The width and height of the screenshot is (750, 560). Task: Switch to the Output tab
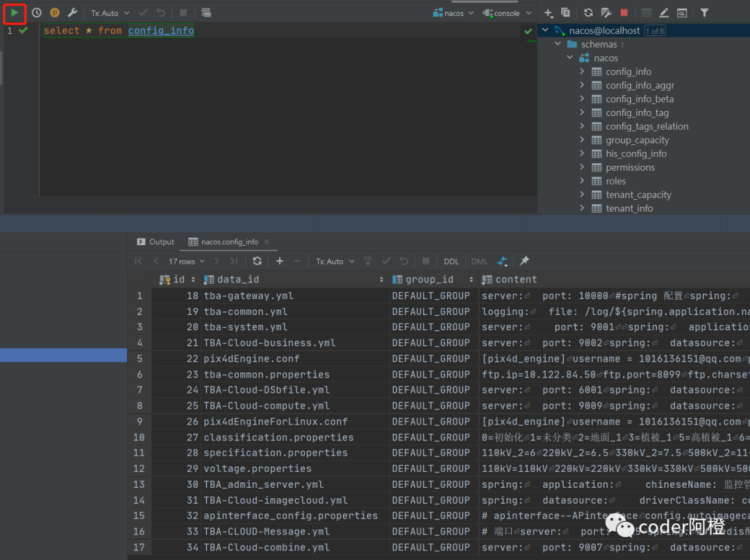156,241
